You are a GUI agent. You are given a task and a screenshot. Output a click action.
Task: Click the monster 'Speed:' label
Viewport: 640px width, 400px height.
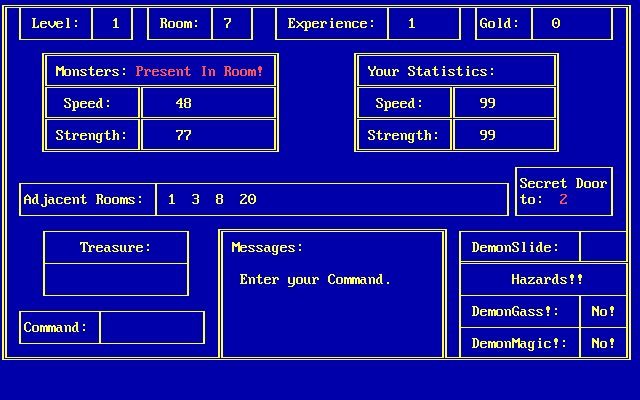point(87,103)
